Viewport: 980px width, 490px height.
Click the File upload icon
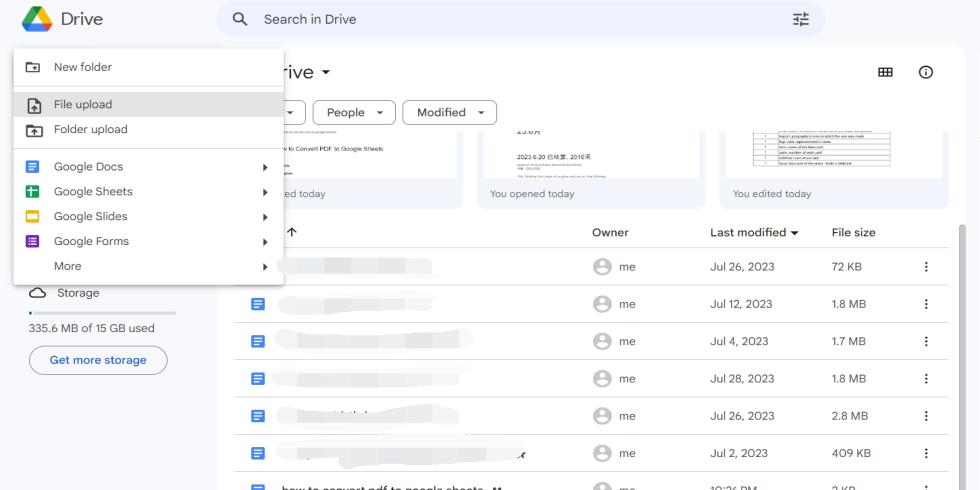[x=34, y=105]
